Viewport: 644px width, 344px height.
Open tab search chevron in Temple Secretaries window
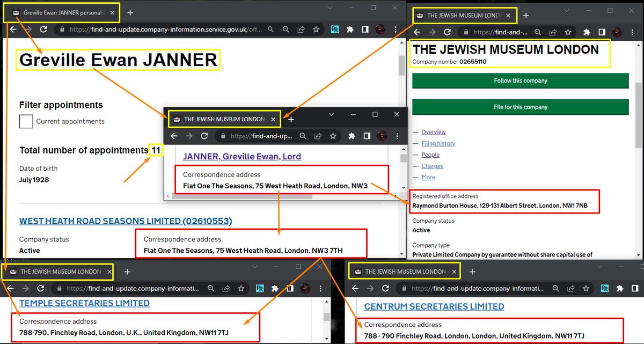tap(254, 266)
